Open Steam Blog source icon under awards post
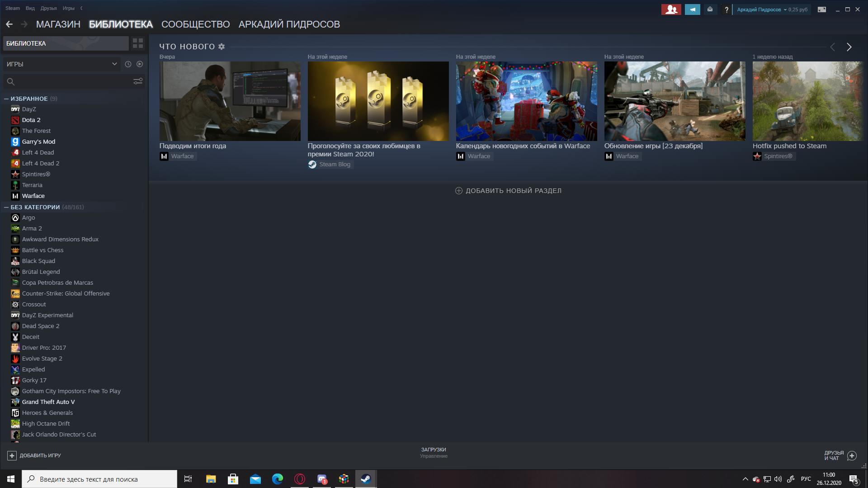The width and height of the screenshot is (868, 488). pos(312,164)
